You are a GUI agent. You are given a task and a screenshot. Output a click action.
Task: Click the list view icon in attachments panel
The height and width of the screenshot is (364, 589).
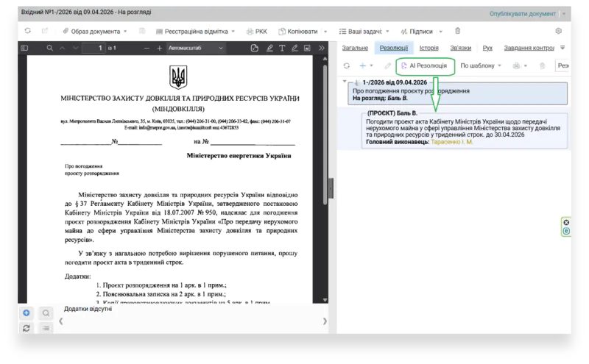tap(46, 329)
